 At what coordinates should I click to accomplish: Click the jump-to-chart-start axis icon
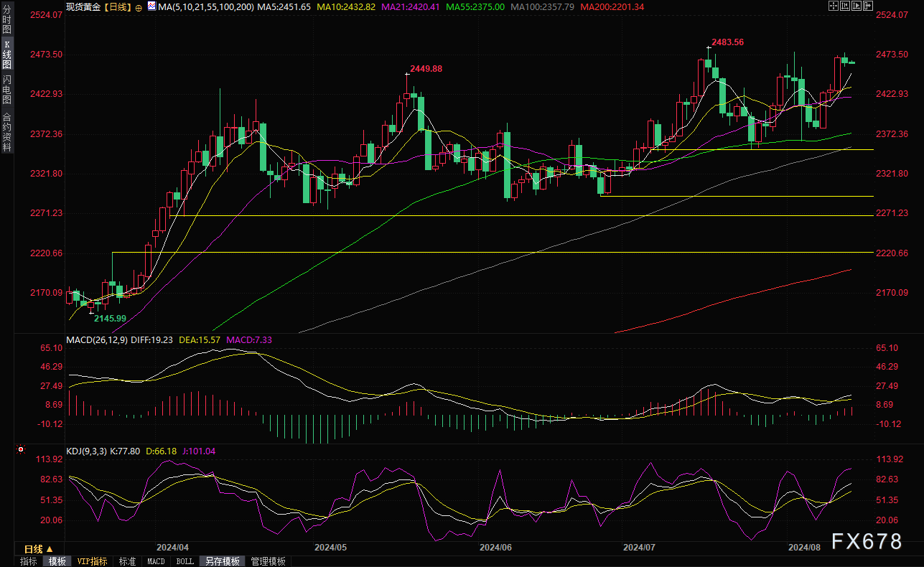[846, 6]
